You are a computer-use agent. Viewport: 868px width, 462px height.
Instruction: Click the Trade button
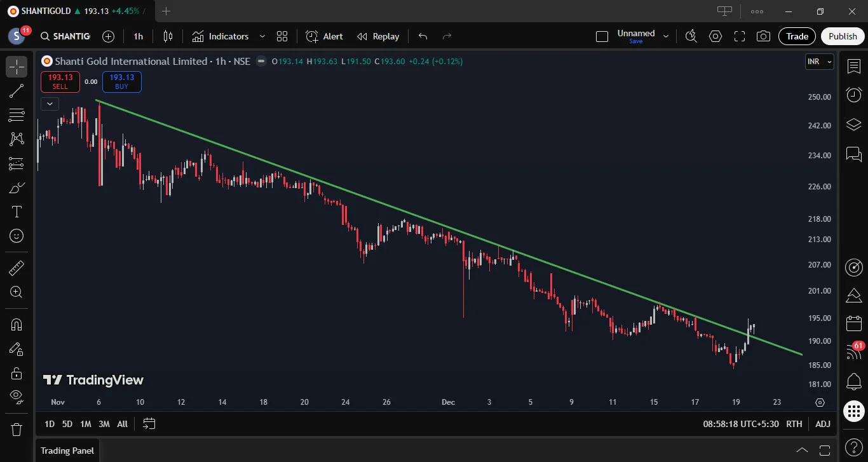pos(797,36)
